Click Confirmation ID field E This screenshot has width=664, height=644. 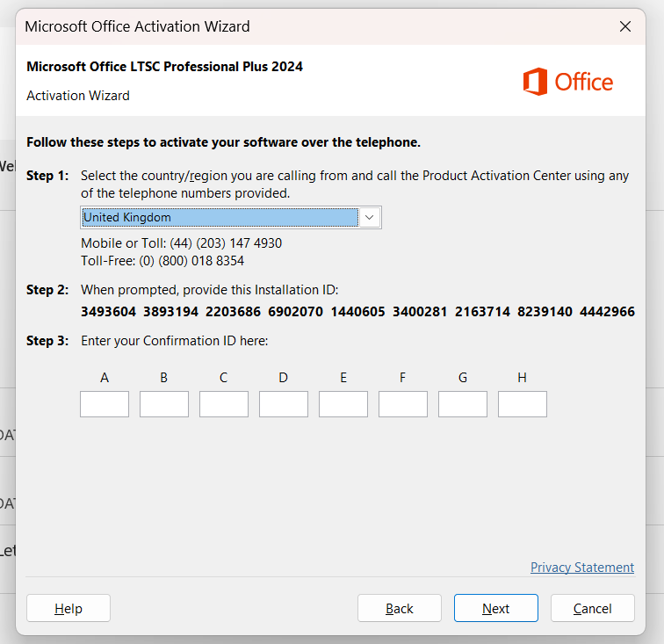point(343,404)
